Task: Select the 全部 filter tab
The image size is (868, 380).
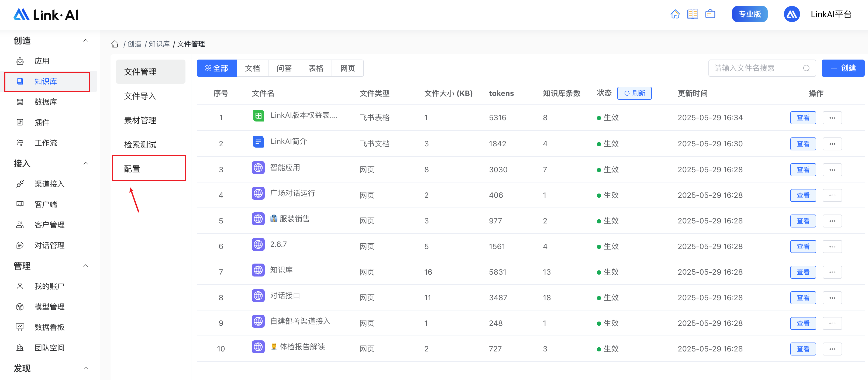Action: click(x=217, y=68)
